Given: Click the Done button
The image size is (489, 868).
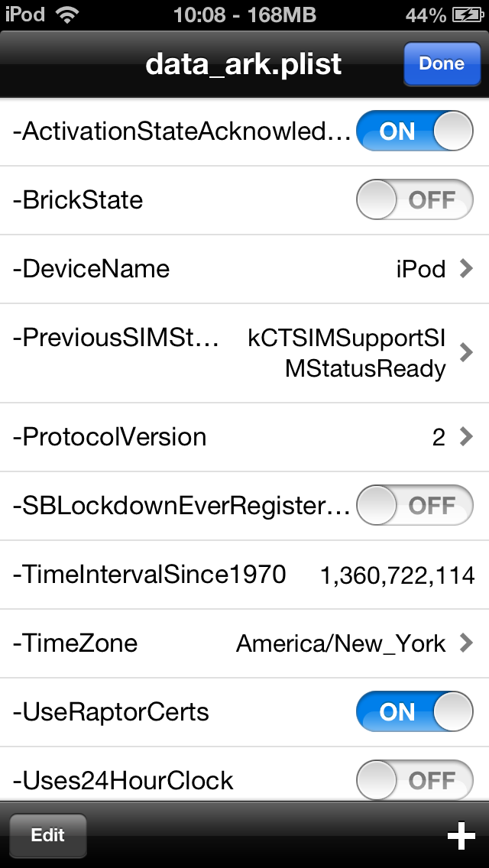Looking at the screenshot, I should click(442, 63).
